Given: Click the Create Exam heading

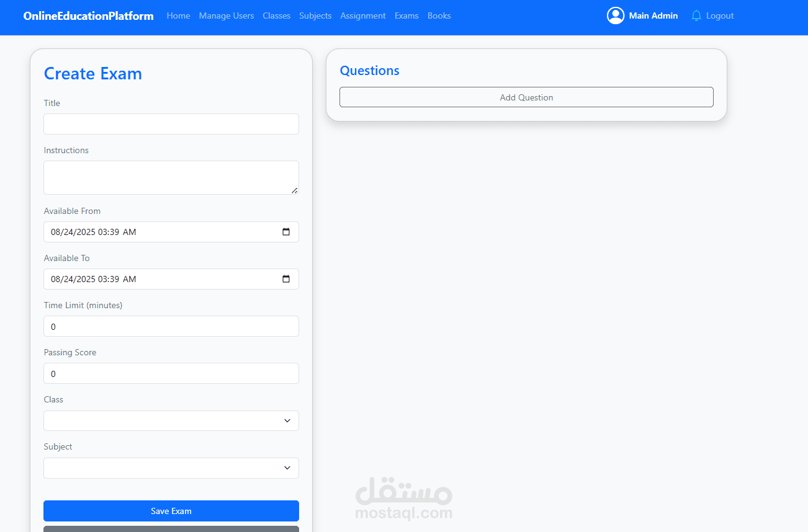Looking at the screenshot, I should pos(93,74).
